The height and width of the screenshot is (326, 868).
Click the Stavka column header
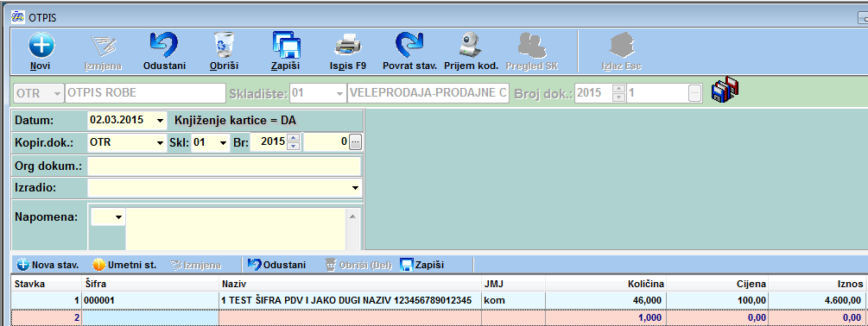click(x=47, y=284)
